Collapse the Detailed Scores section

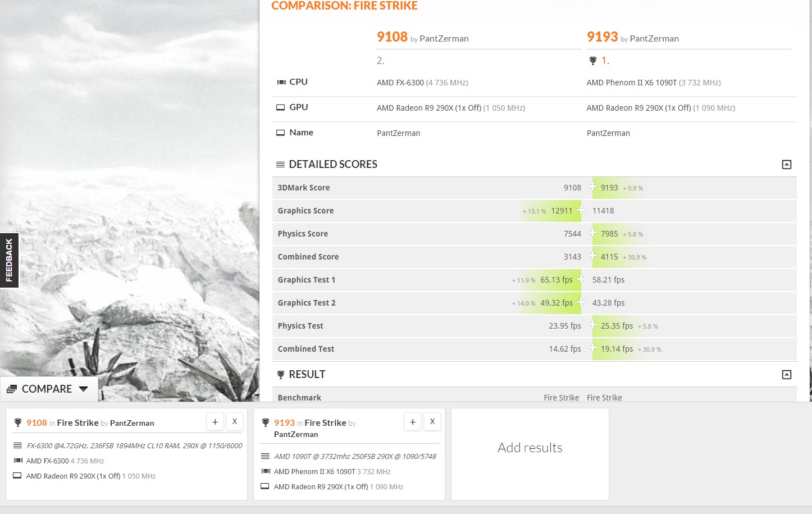coord(786,165)
